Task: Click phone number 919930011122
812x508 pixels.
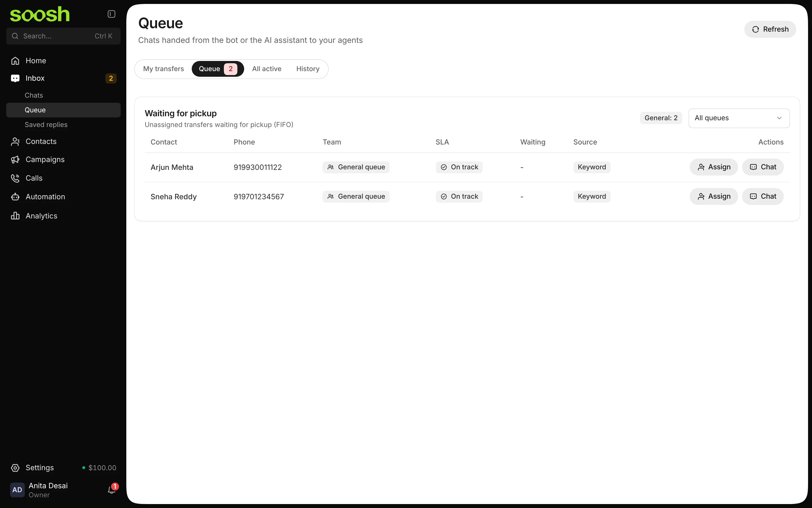Action: click(x=258, y=167)
